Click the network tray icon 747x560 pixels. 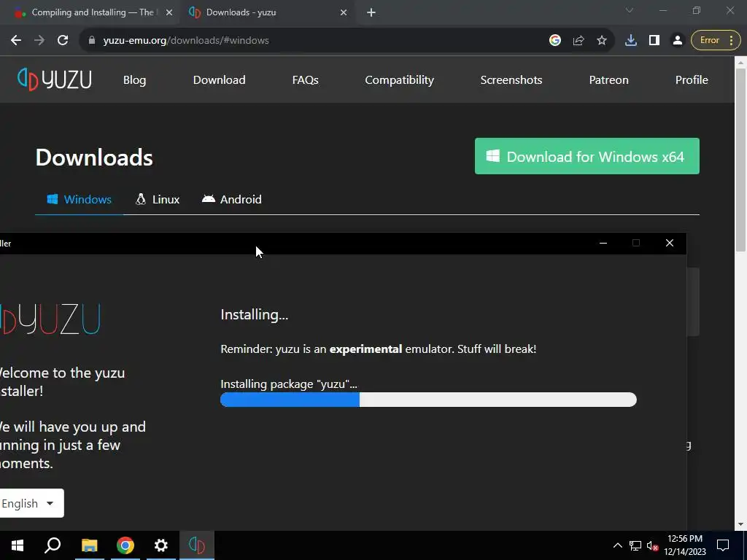(x=635, y=545)
